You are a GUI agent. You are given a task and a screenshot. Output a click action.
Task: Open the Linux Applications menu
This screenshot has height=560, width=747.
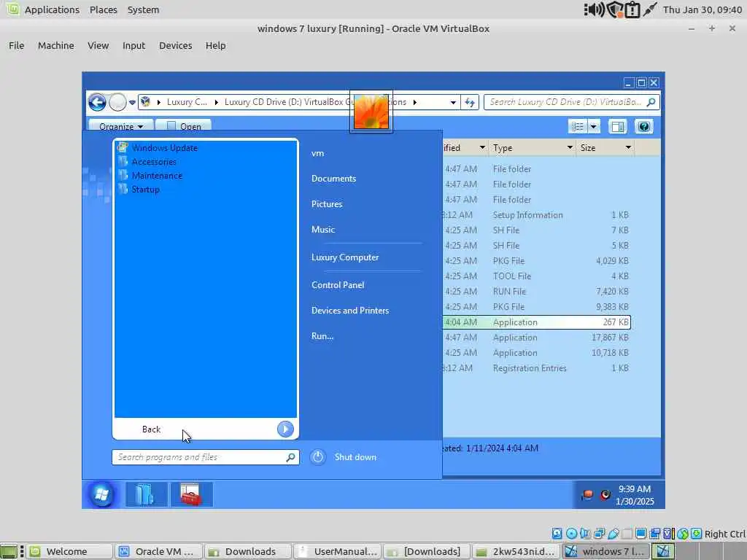pyautogui.click(x=52, y=9)
